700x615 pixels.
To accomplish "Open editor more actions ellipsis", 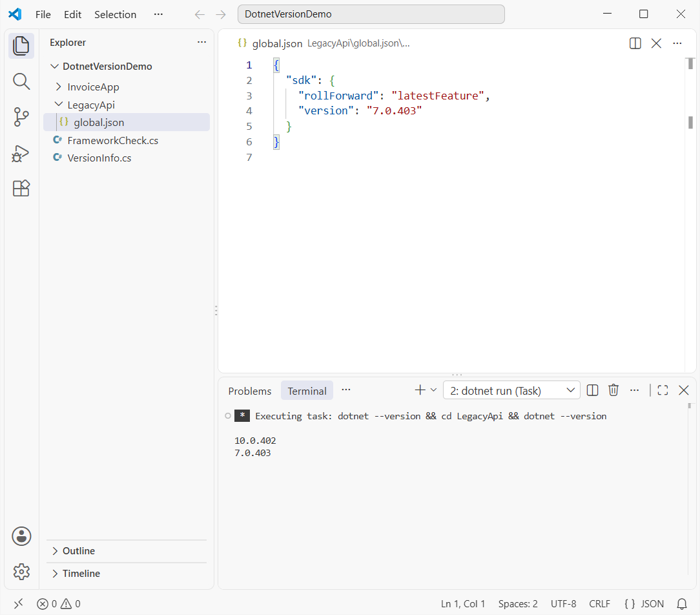I will (x=677, y=43).
